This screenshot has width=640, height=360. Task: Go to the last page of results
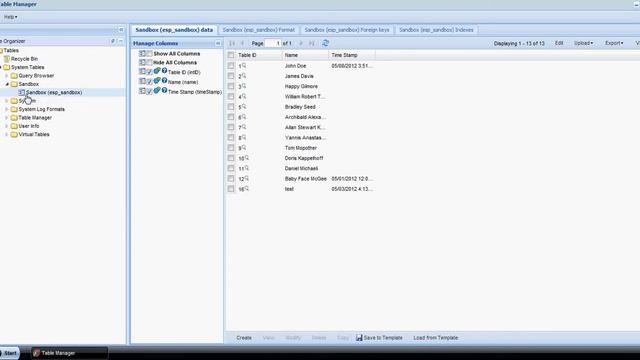(312, 43)
